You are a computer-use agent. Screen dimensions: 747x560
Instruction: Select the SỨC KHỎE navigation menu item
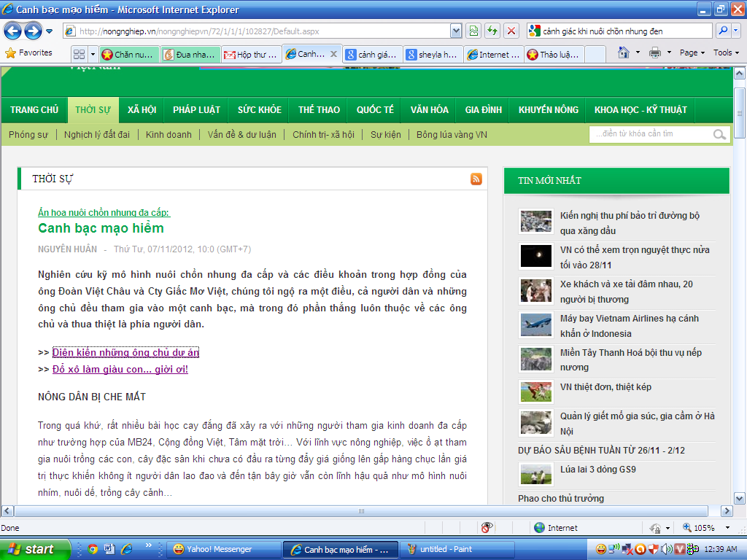coord(259,110)
